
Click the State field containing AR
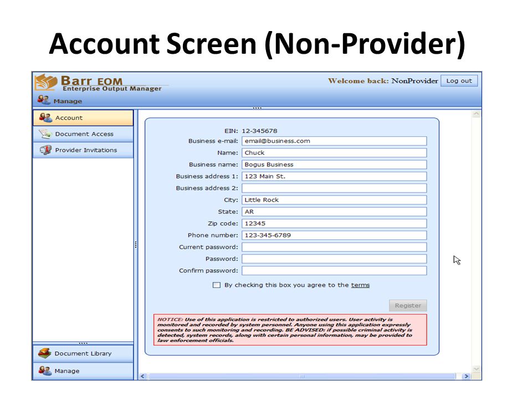coord(334,212)
